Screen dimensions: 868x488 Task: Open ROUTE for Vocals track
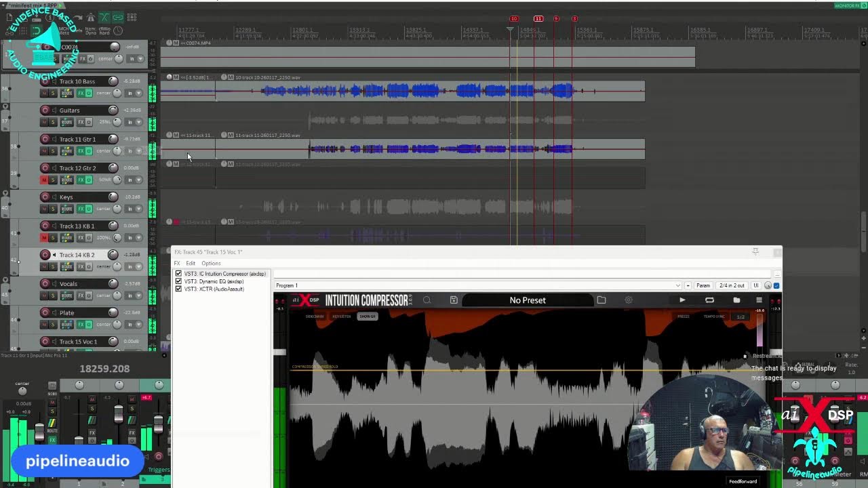(67, 296)
